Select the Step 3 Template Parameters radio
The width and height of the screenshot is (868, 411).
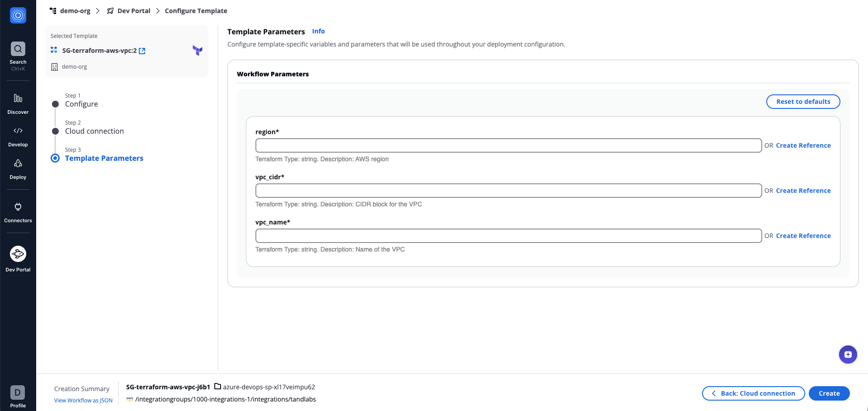[55, 158]
